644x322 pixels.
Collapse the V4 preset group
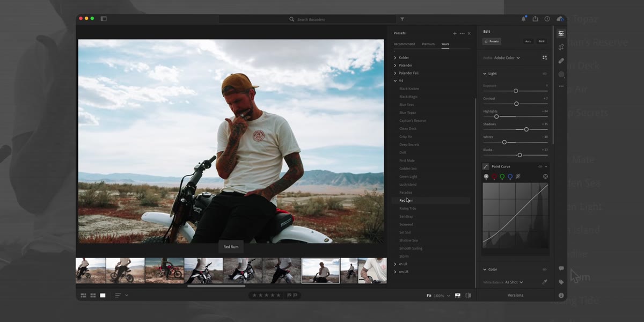click(396, 81)
